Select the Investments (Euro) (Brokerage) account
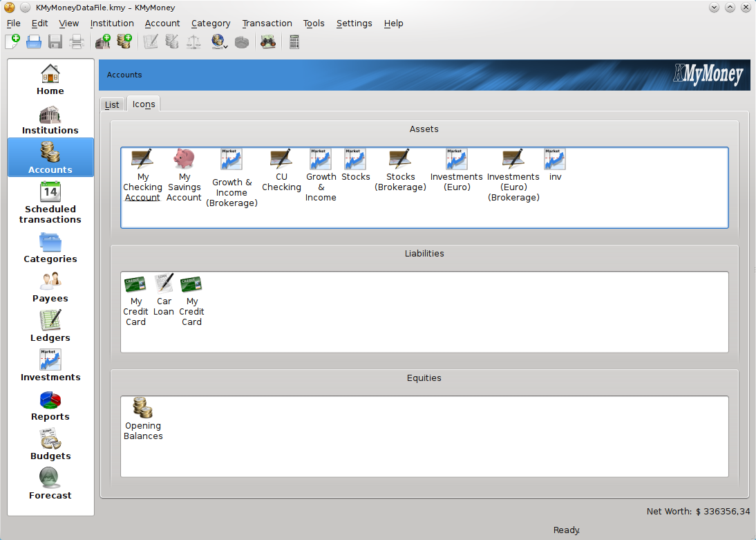The image size is (756, 540). pyautogui.click(x=513, y=175)
